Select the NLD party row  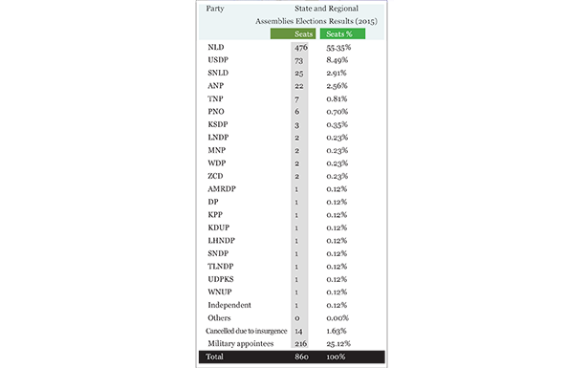point(292,47)
